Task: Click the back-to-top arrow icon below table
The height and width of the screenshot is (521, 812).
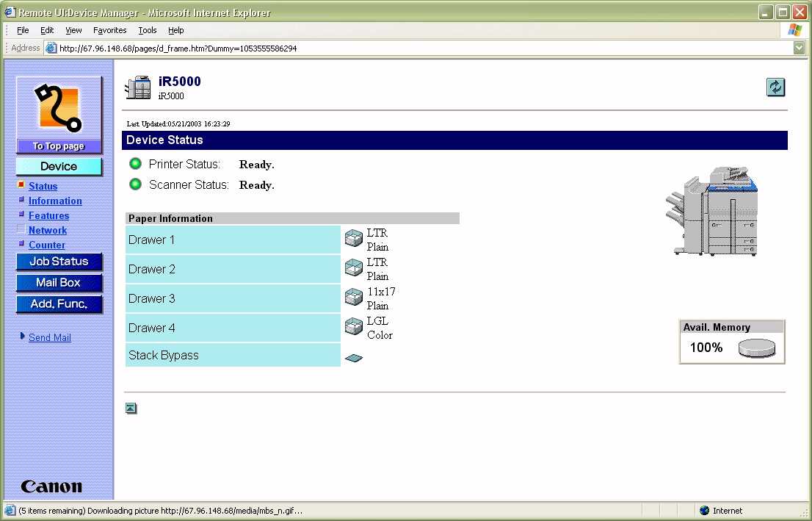Action: [131, 409]
